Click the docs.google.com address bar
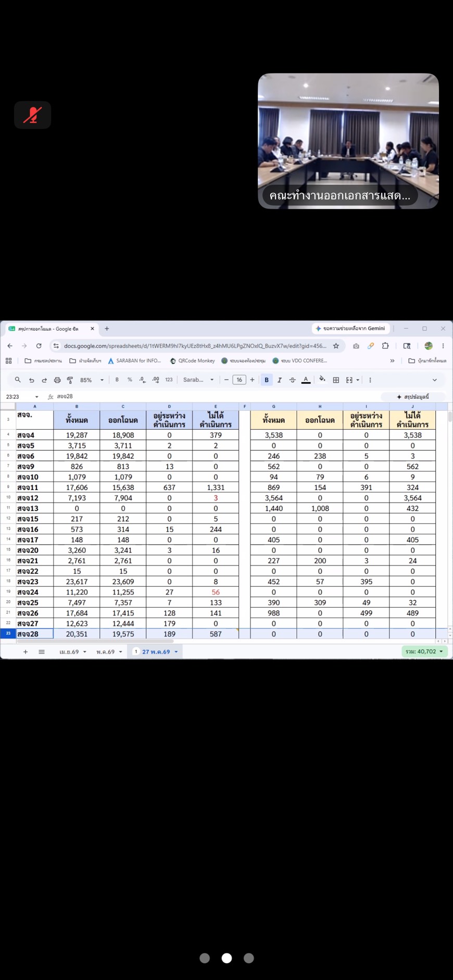This screenshot has width=453, height=980. pos(195,346)
